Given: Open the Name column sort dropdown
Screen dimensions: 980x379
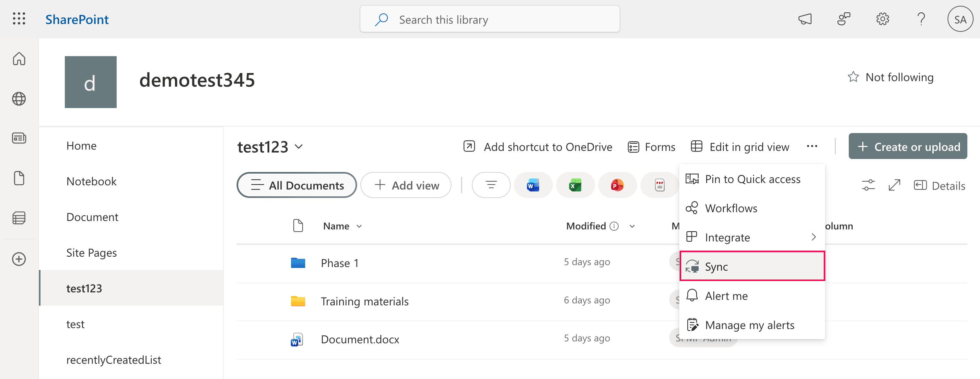Looking at the screenshot, I should [x=359, y=226].
